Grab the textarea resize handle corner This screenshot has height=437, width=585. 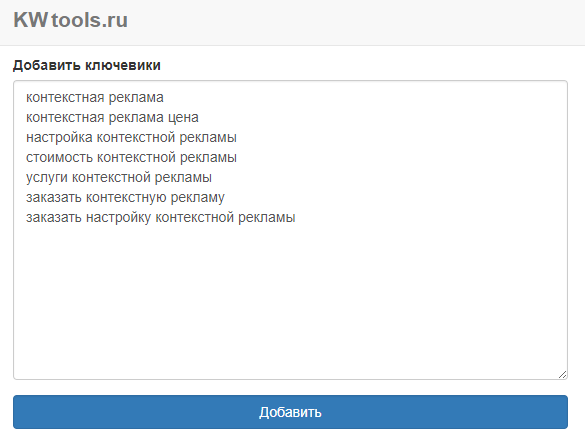[563, 375]
